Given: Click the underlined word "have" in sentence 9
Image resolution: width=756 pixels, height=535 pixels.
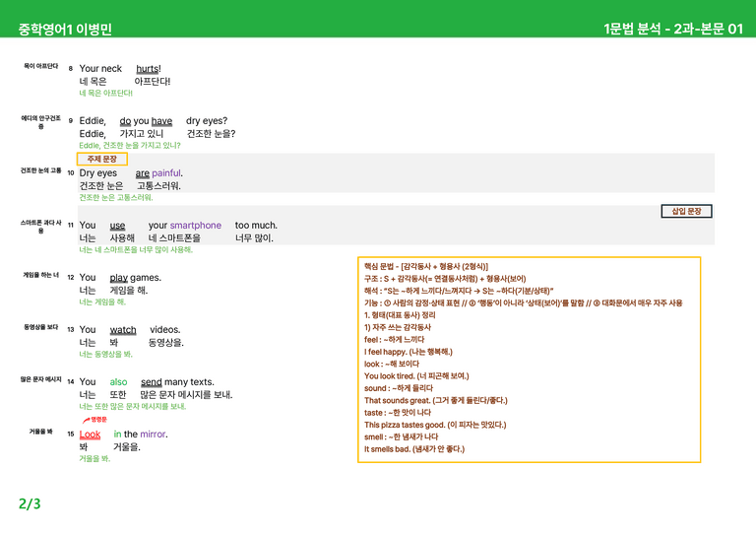Looking at the screenshot, I should [x=161, y=120].
